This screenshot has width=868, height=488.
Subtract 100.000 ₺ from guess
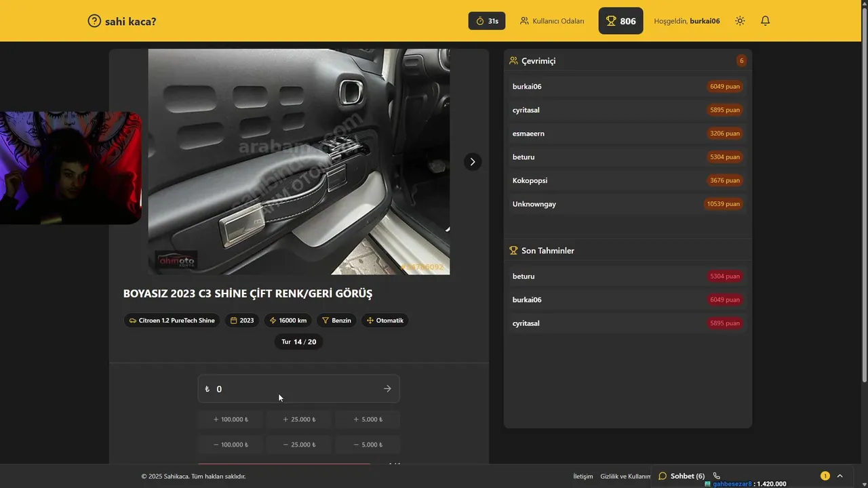point(231,445)
